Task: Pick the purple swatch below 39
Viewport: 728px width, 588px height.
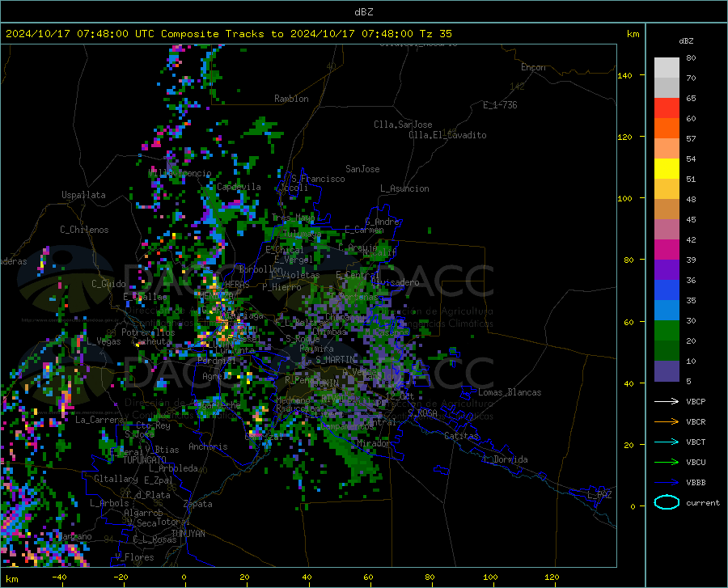Action: tap(667, 270)
